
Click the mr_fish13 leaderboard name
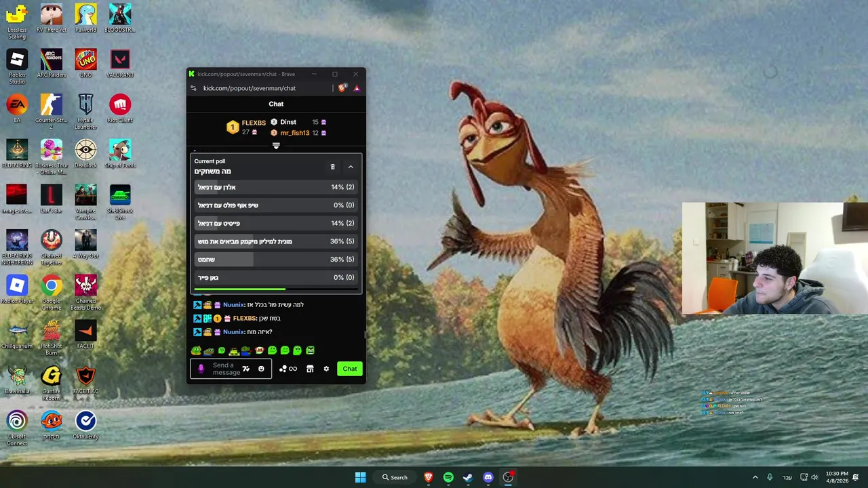(295, 133)
